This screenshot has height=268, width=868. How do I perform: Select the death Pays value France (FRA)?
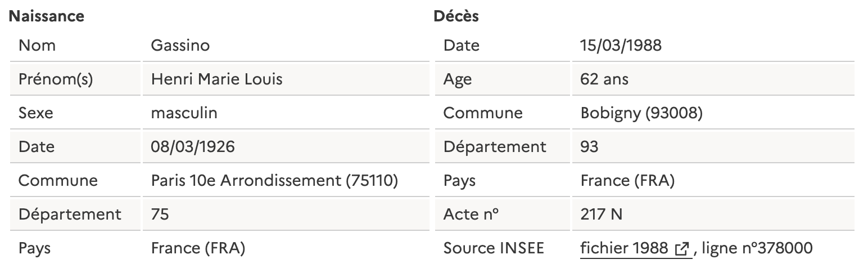click(x=627, y=180)
